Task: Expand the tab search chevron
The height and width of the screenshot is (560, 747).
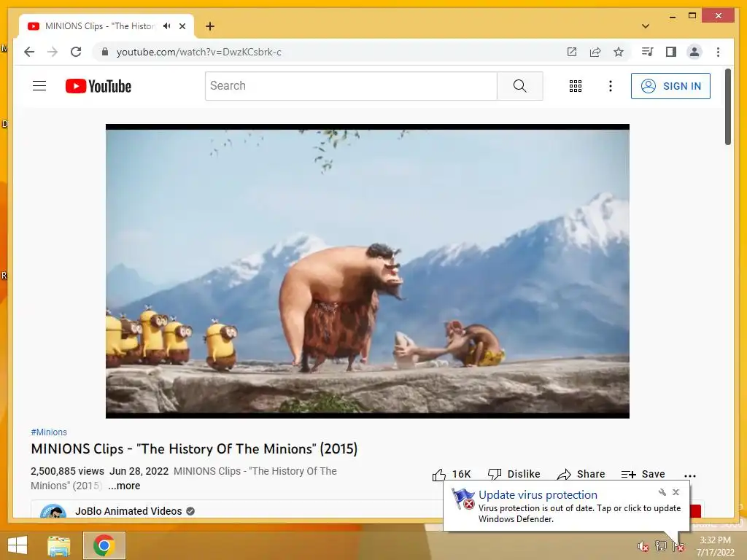Action: point(645,26)
